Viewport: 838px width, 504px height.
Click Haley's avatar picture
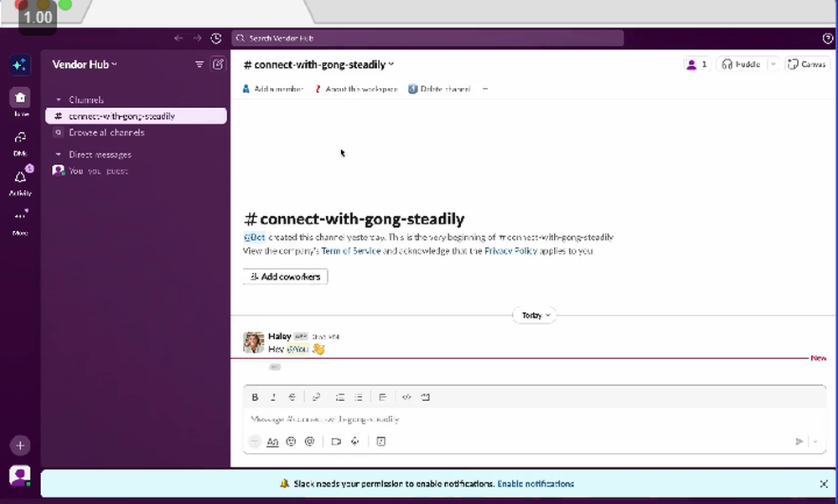point(254,342)
